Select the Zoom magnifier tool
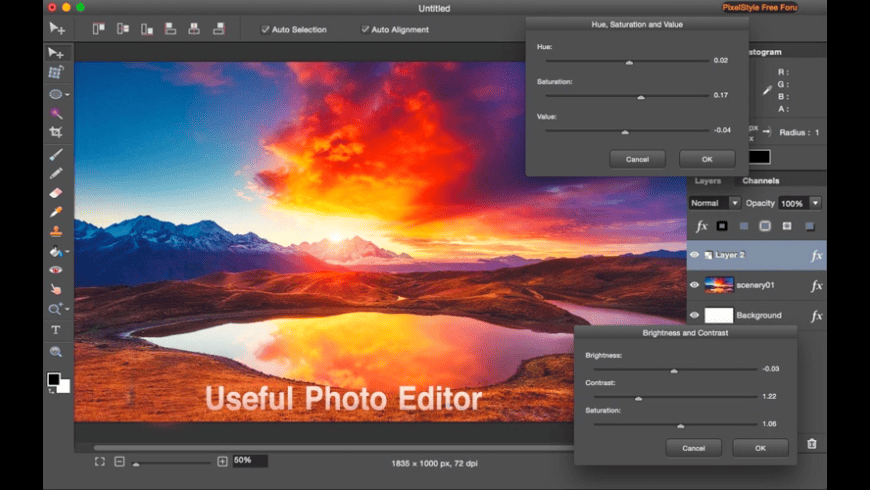The image size is (870, 490). 55,352
